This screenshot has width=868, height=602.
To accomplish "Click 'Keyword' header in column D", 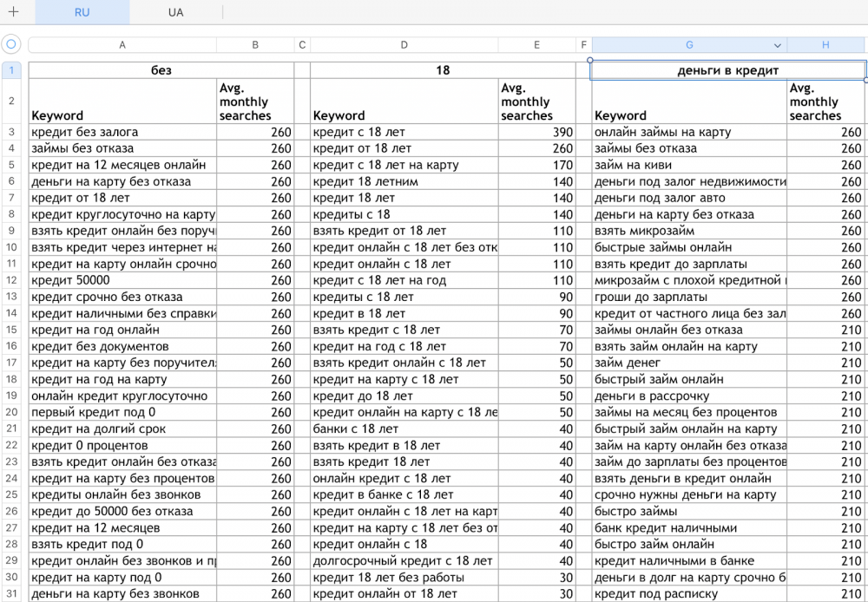I will [404, 101].
